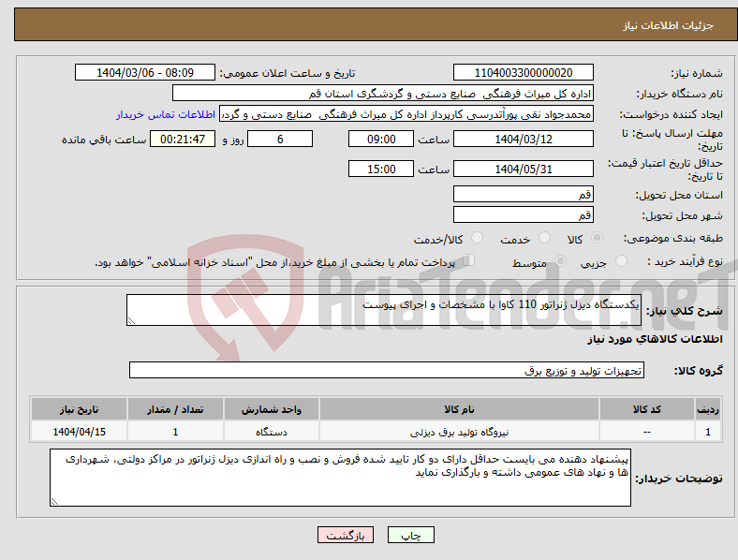
Task: Click the شهر محل تحویل field
Action: (523, 214)
